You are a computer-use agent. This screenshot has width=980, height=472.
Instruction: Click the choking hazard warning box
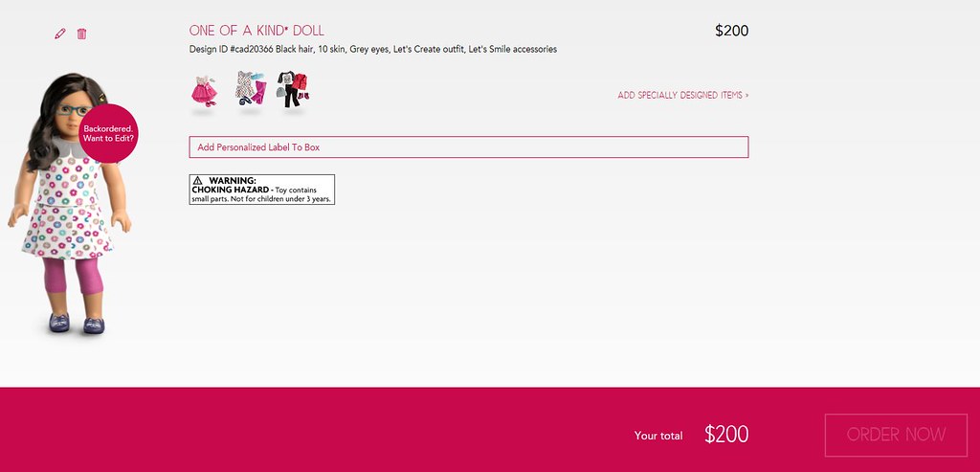click(262, 190)
